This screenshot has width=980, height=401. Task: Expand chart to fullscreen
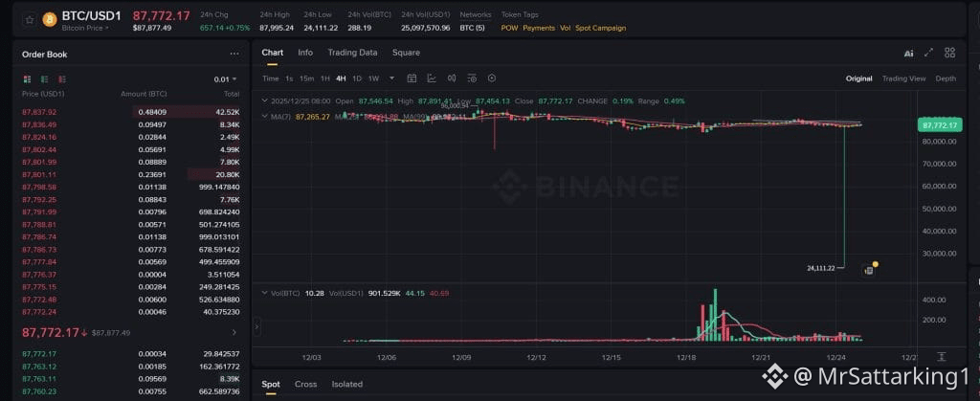(928, 54)
